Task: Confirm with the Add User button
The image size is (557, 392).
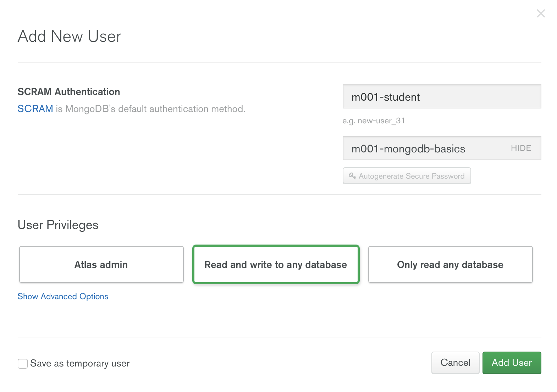Action: pyautogui.click(x=512, y=363)
